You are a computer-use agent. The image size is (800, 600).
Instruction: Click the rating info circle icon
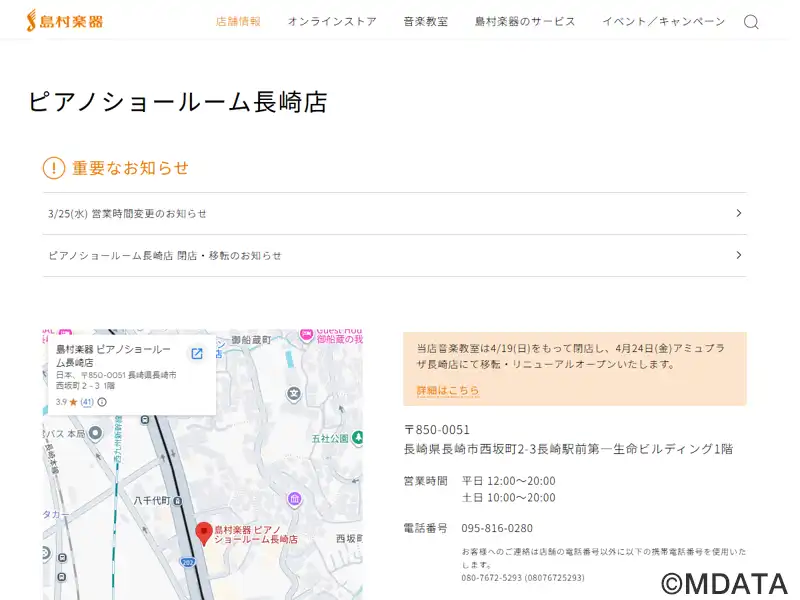point(102,402)
